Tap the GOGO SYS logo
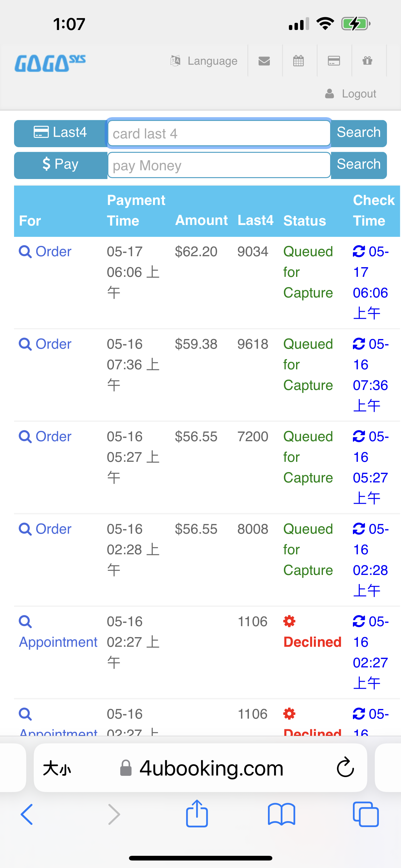Viewport: 401px width, 868px height. (x=50, y=63)
